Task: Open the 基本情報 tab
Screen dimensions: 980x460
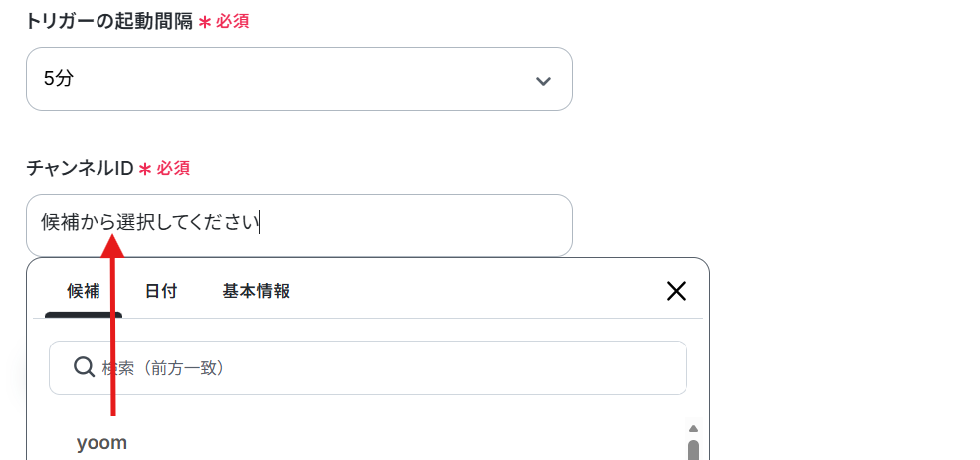Action: (256, 291)
